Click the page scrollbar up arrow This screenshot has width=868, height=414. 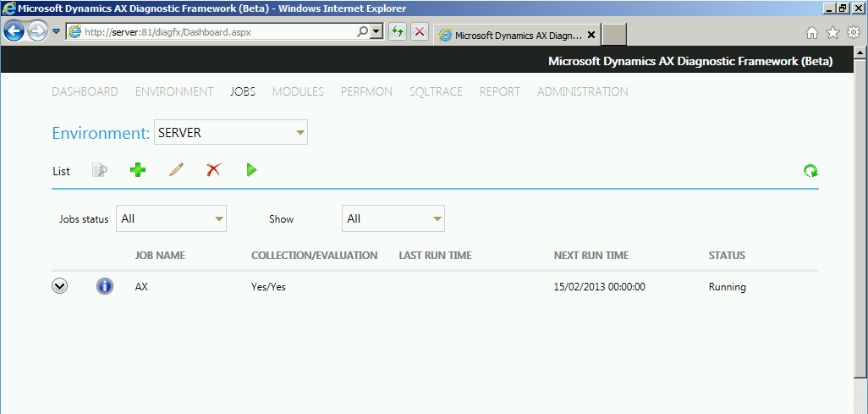[x=860, y=52]
